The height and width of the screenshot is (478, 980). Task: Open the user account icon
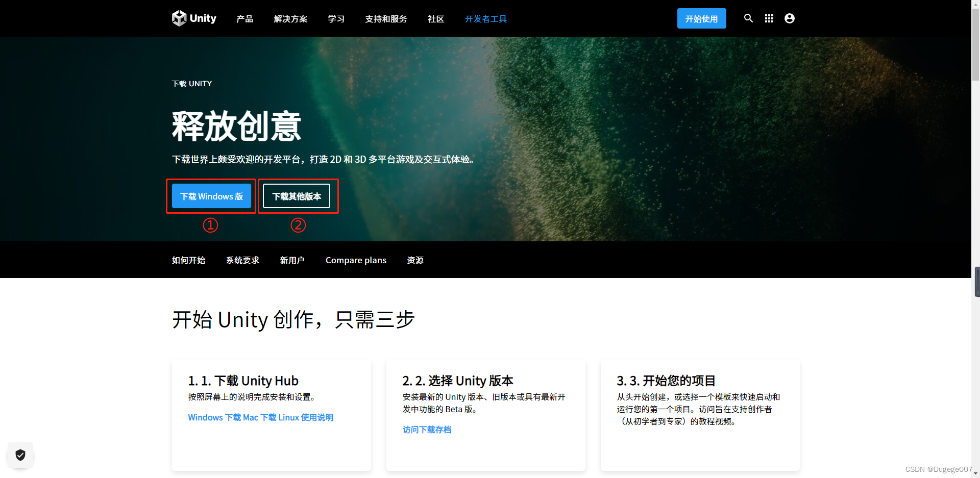coord(790,18)
